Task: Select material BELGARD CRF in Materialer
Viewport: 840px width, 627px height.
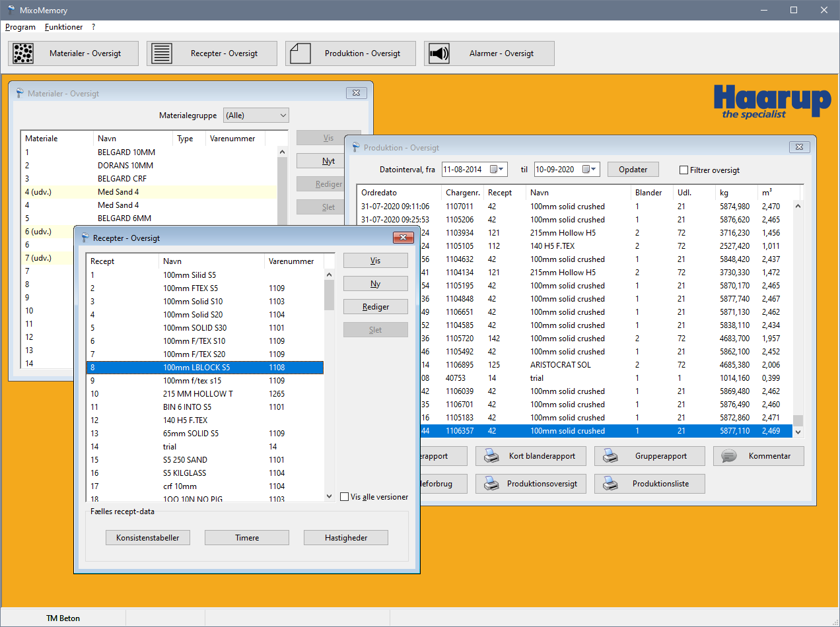Action: point(149,179)
